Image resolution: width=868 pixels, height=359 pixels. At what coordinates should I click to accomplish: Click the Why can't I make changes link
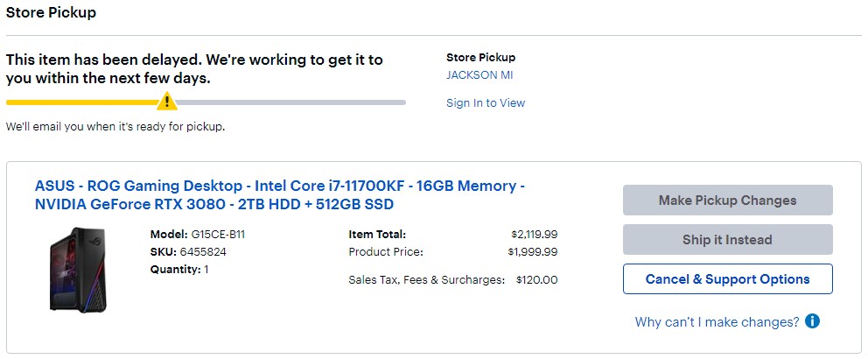(x=717, y=322)
